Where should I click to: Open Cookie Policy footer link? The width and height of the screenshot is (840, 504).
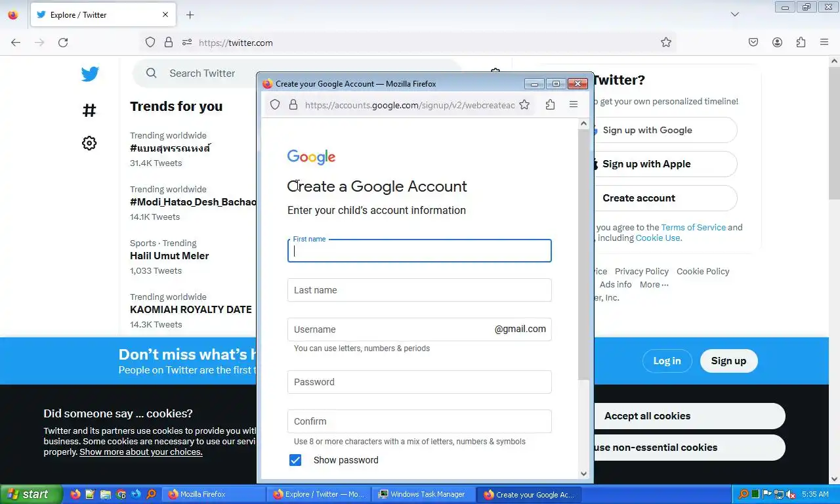pyautogui.click(x=703, y=271)
